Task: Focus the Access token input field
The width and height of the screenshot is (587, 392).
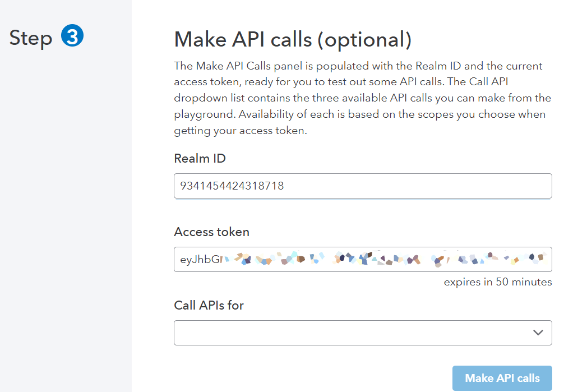Action: click(x=363, y=259)
